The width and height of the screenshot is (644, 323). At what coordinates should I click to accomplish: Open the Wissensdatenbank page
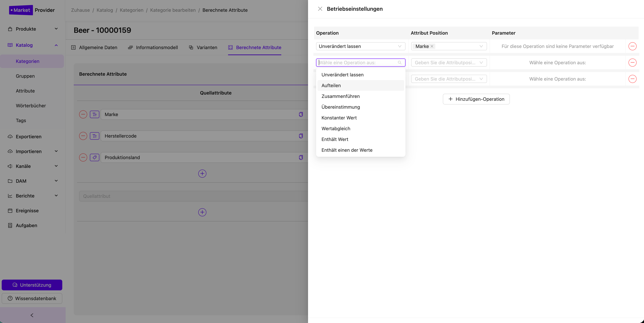pyautogui.click(x=32, y=298)
